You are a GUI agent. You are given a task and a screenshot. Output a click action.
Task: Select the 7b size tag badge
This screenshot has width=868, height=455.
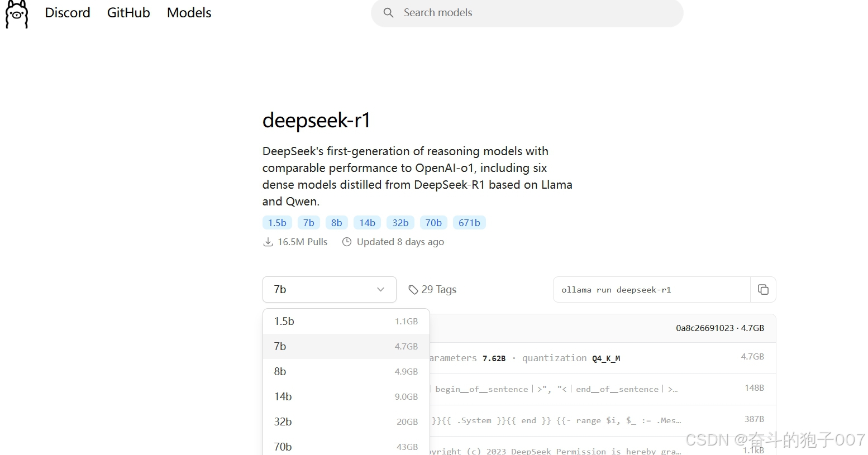point(309,223)
